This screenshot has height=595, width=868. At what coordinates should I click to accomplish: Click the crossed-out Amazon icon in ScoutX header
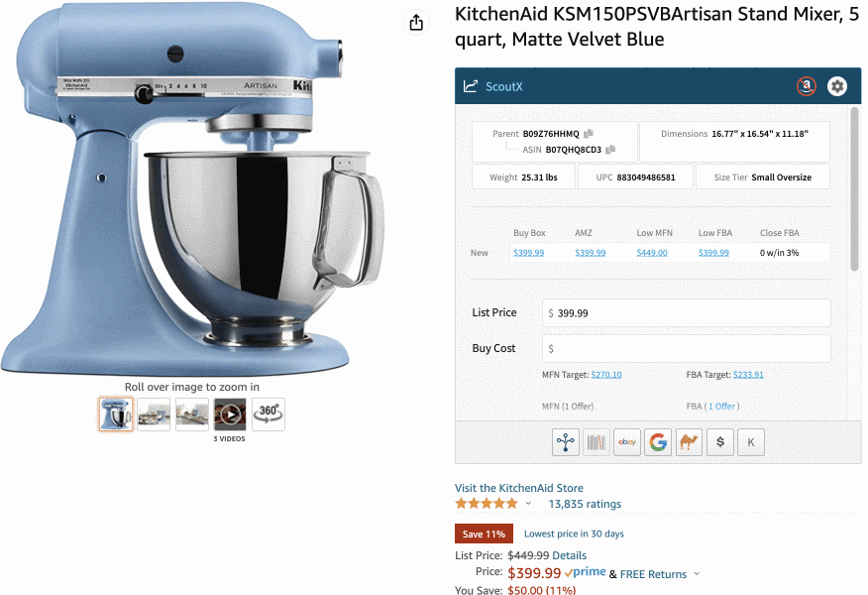[x=807, y=86]
